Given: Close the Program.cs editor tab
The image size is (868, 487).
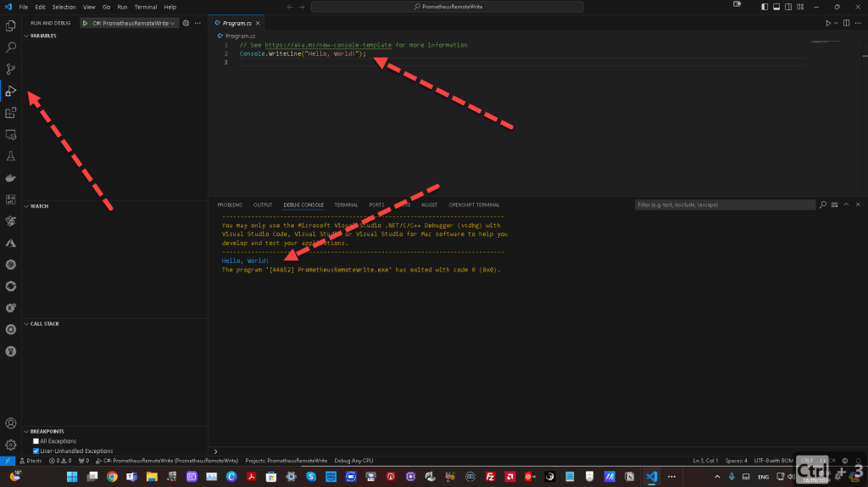Looking at the screenshot, I should [258, 23].
